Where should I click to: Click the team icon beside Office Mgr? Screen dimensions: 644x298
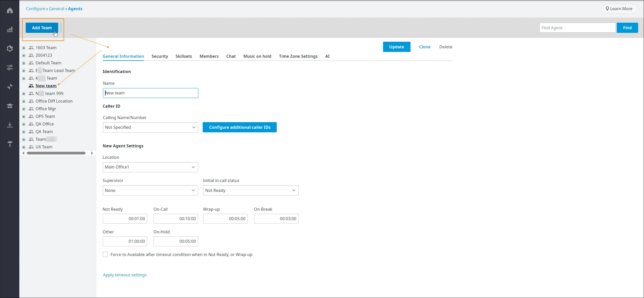(x=31, y=109)
